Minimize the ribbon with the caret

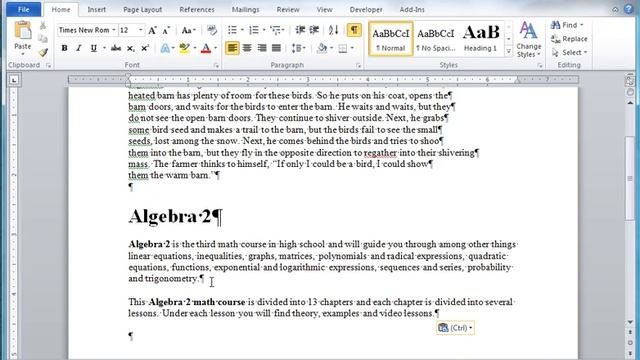[x=615, y=9]
